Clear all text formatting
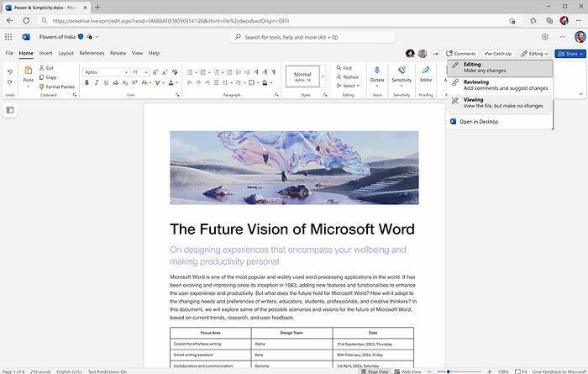588x374 pixels. point(175,72)
